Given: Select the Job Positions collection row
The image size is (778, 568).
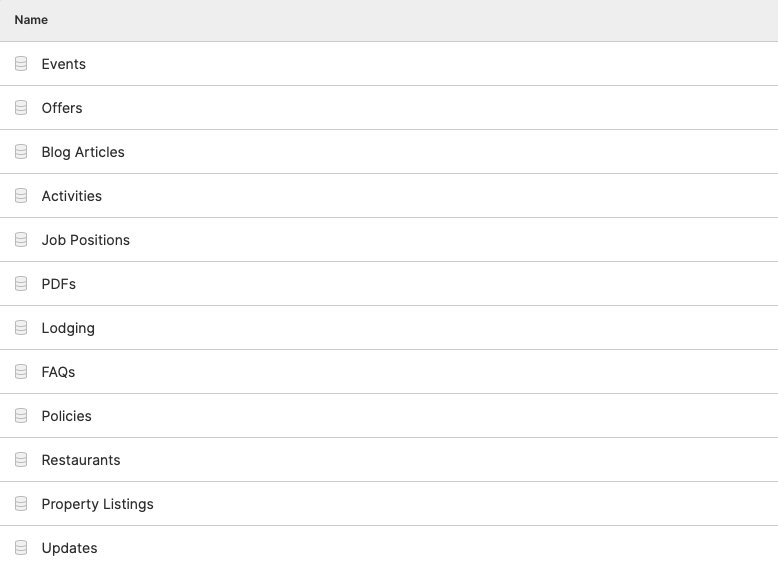Looking at the screenshot, I should click(x=389, y=240).
